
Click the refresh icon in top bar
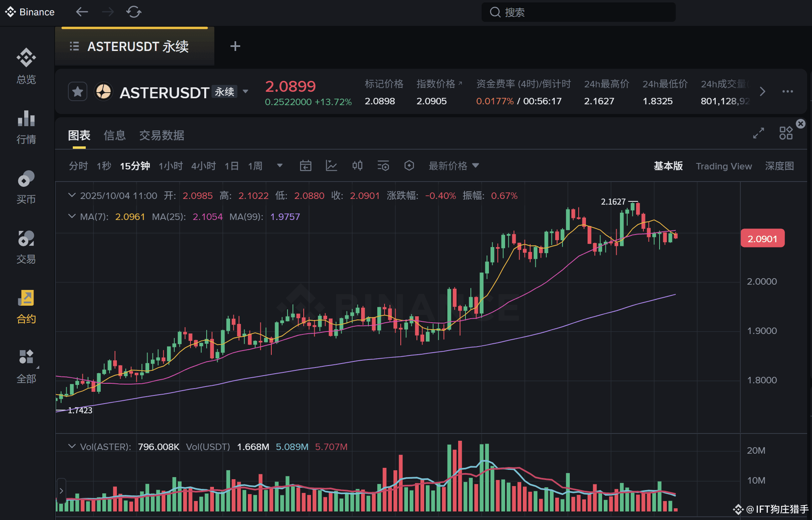133,12
